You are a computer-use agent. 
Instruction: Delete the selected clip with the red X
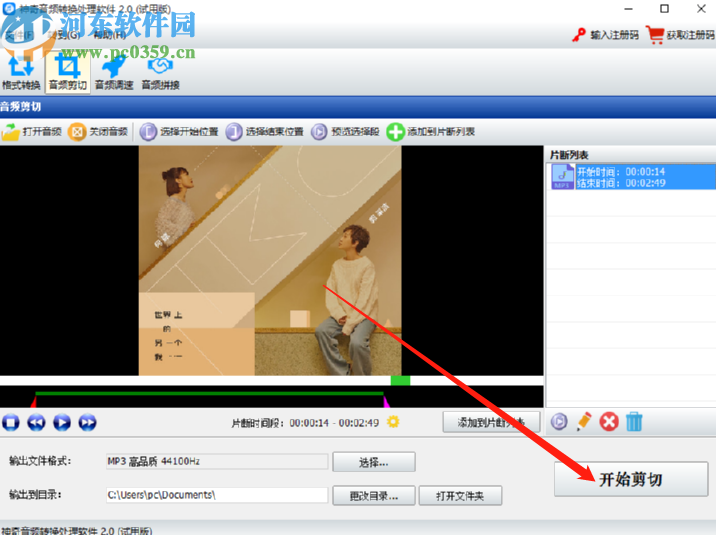[609, 422]
